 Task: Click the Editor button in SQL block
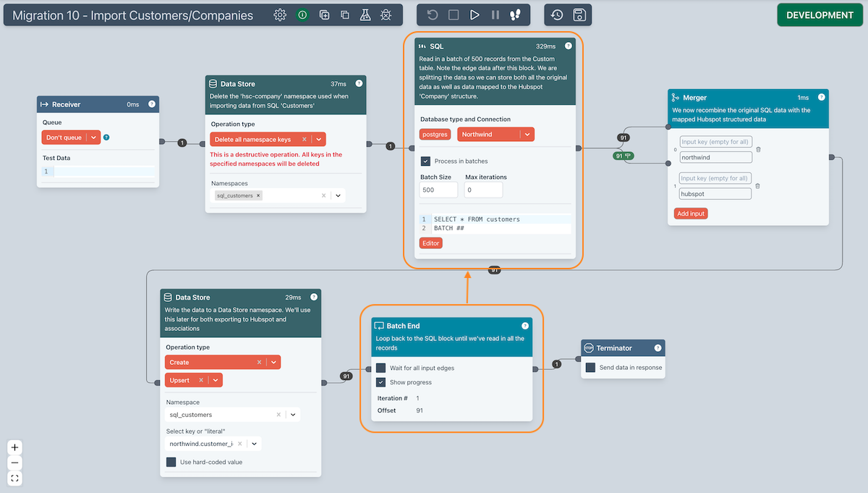pyautogui.click(x=430, y=243)
